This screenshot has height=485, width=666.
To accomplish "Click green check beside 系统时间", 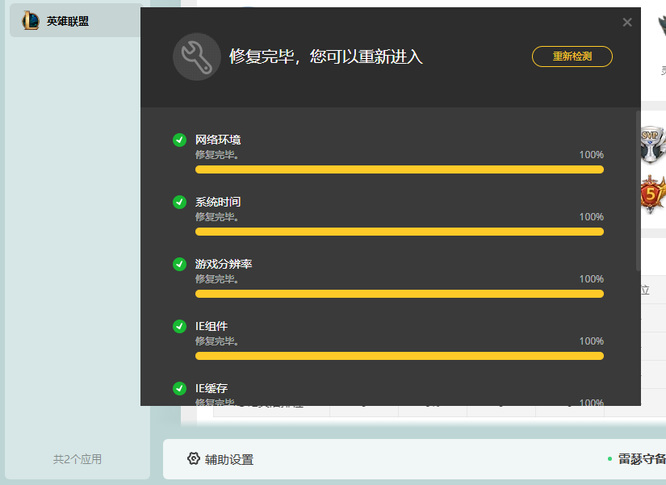I will coord(180,202).
